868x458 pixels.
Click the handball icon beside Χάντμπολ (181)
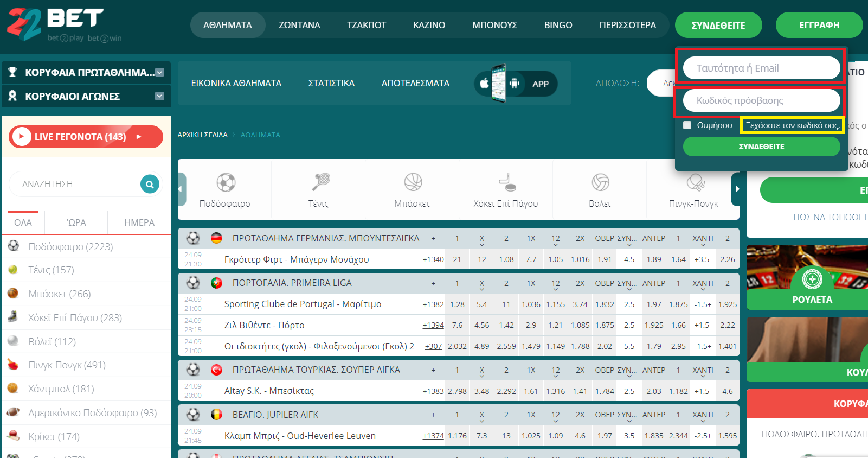13,389
